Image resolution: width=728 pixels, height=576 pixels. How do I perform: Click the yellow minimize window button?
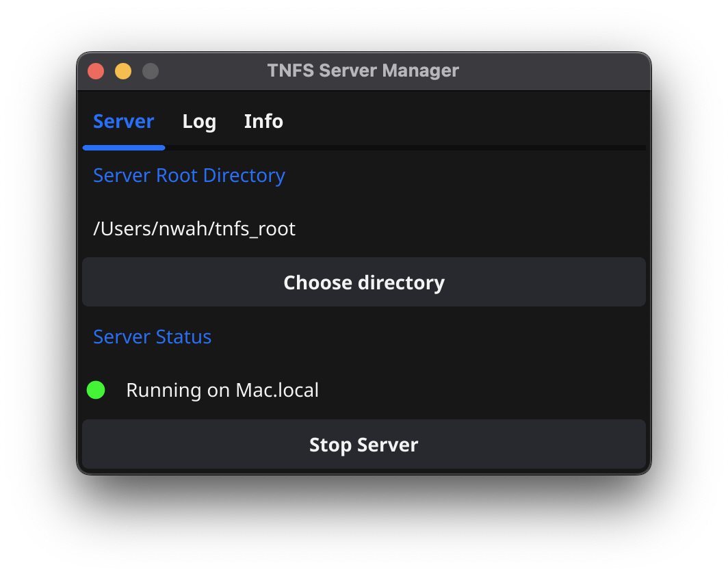click(123, 70)
